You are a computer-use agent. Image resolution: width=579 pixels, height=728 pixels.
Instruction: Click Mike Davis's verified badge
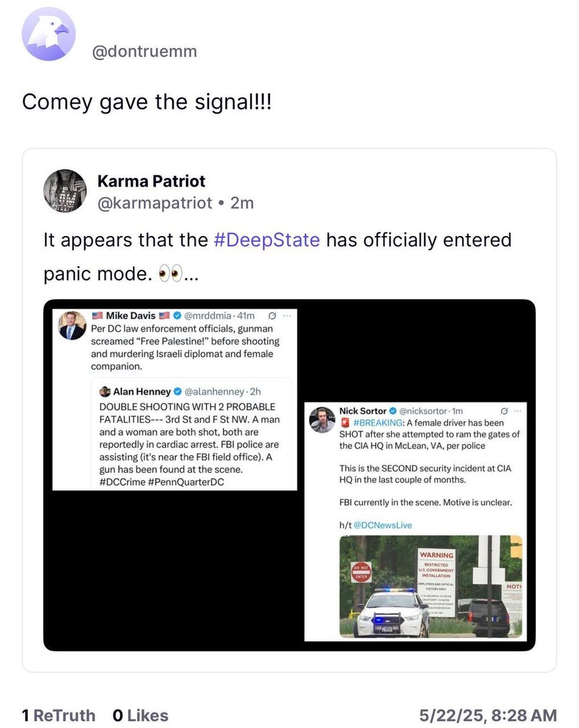[x=177, y=315]
